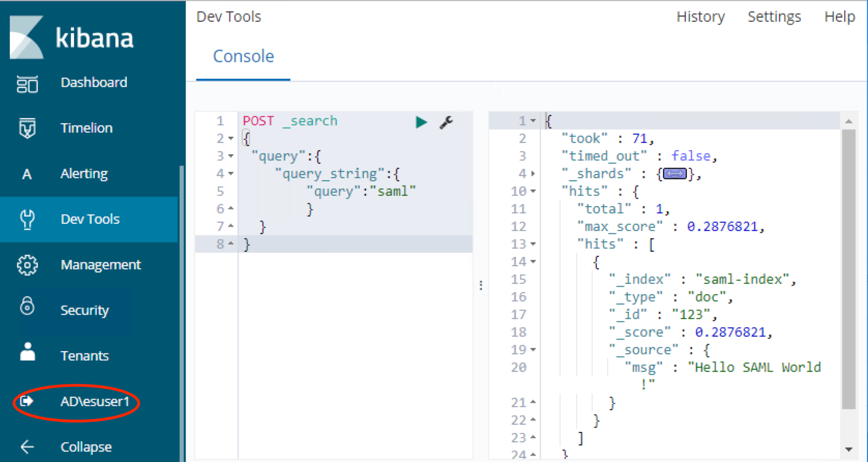Click the fold end marker at request line 6
This screenshot has height=462, width=868.
click(x=231, y=208)
